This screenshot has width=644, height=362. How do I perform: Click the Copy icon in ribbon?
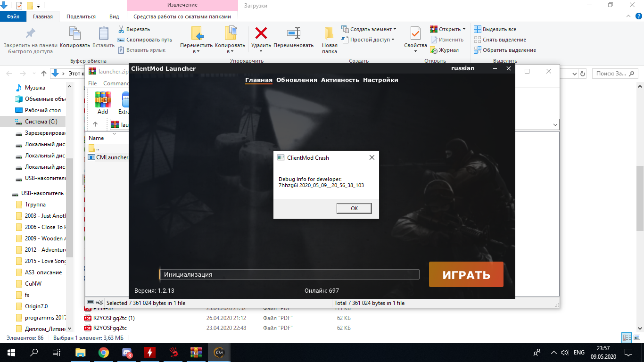click(75, 34)
